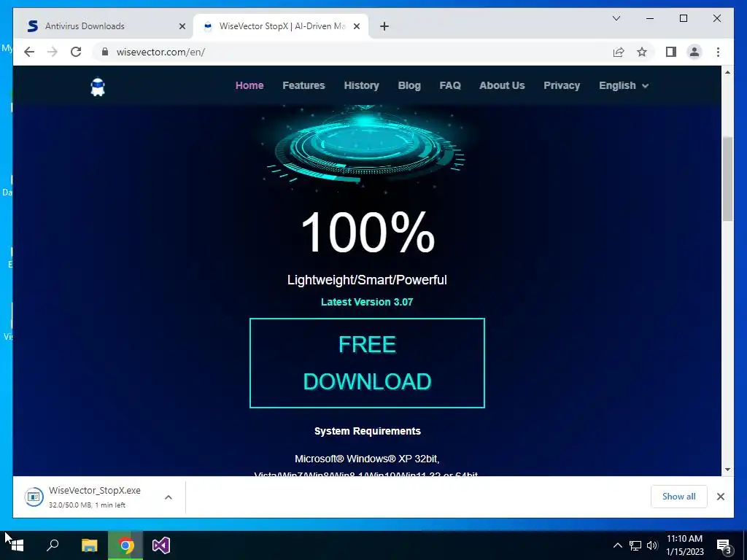
Task: Bookmark this page with the star icon
Action: point(642,52)
